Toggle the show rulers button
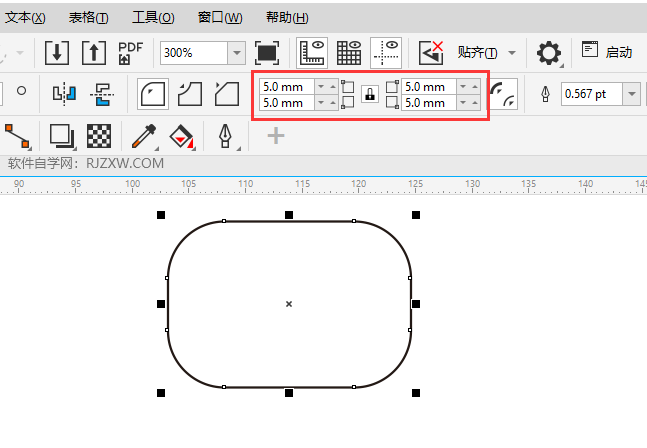This screenshot has width=647, height=448. (x=312, y=53)
